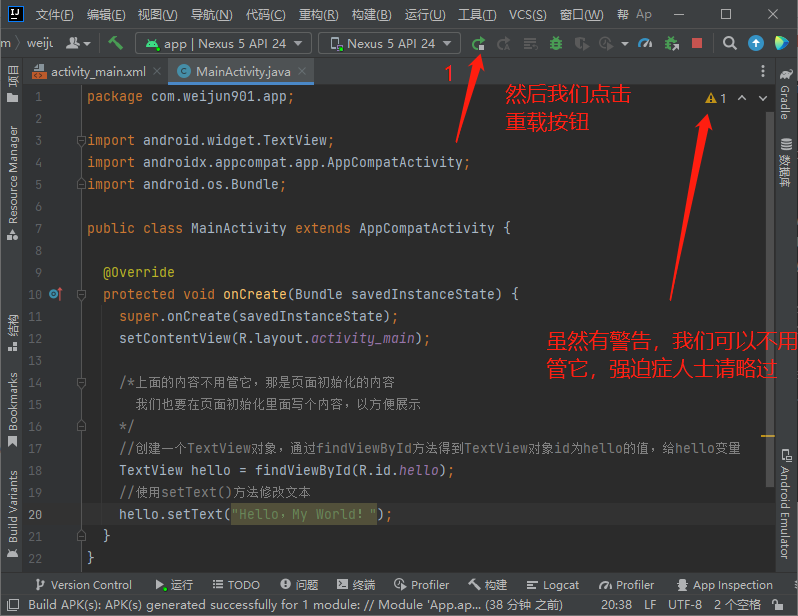Viewport: 798px width, 616px height.
Task: Expand dropdown arrow next to profile icon
Action: [x=624, y=44]
